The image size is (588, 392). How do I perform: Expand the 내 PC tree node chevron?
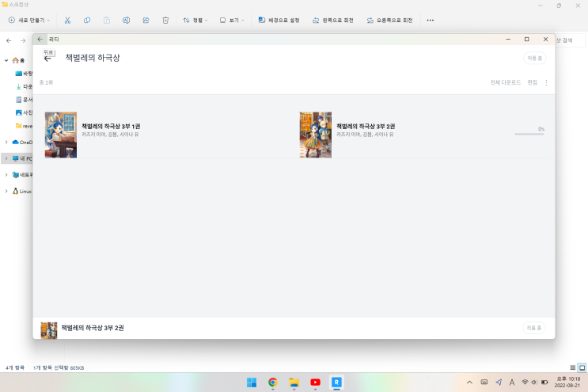[x=6, y=158]
